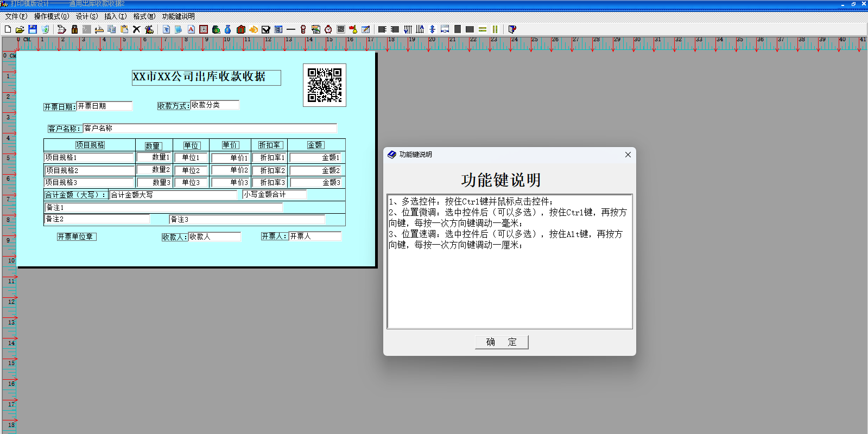Click the red letter A toolbar icon
The image size is (868, 434).
(x=191, y=29)
